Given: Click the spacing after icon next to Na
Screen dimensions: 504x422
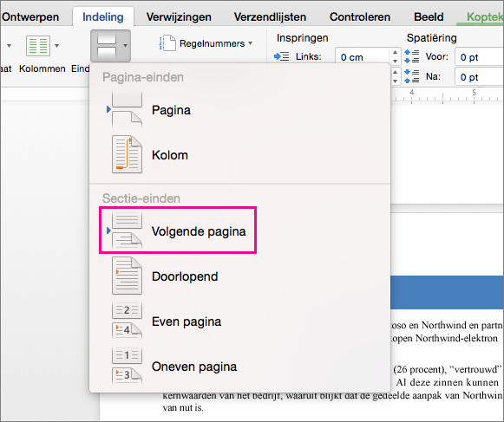Looking at the screenshot, I should coord(411,76).
